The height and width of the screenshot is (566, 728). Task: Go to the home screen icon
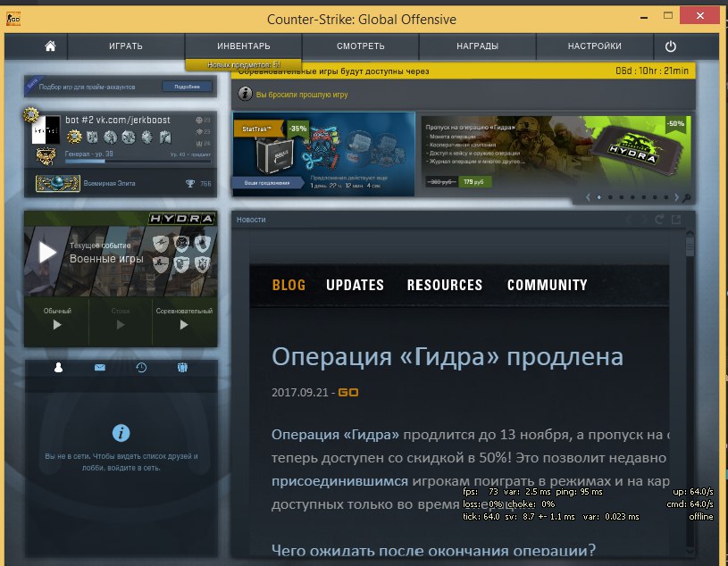pos(50,46)
